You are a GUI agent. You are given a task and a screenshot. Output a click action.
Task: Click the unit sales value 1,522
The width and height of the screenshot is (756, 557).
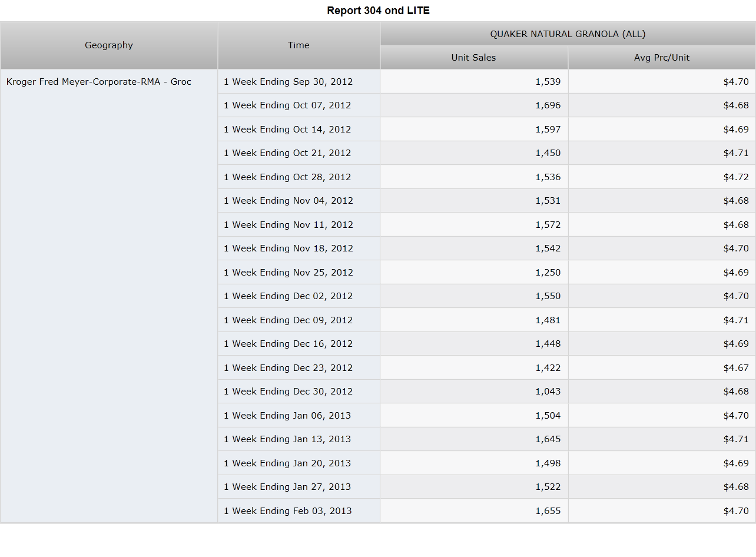[548, 487]
